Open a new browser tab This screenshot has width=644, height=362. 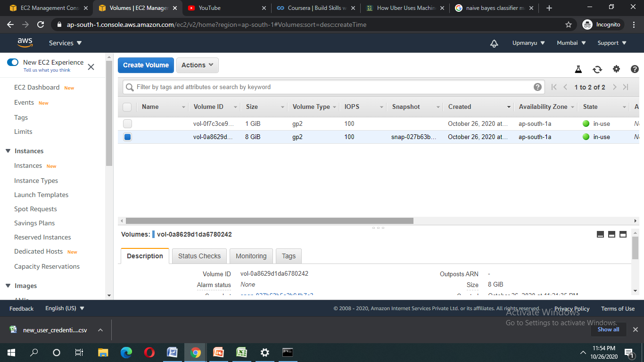tap(549, 8)
